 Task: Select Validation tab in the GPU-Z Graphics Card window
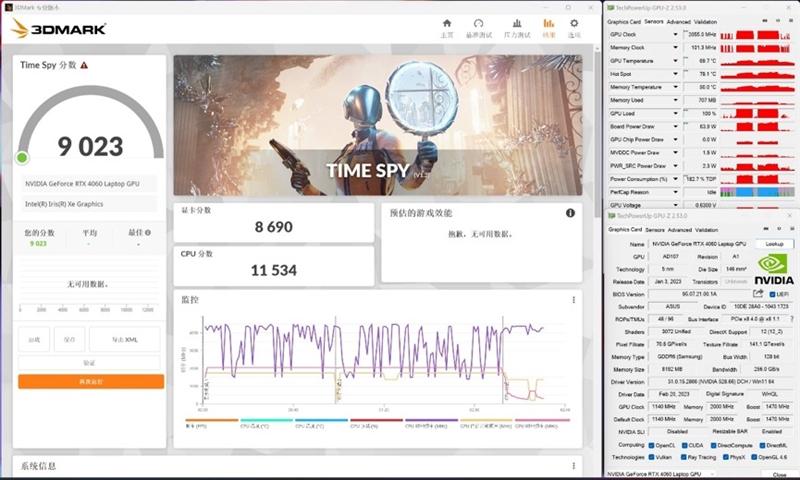click(706, 230)
